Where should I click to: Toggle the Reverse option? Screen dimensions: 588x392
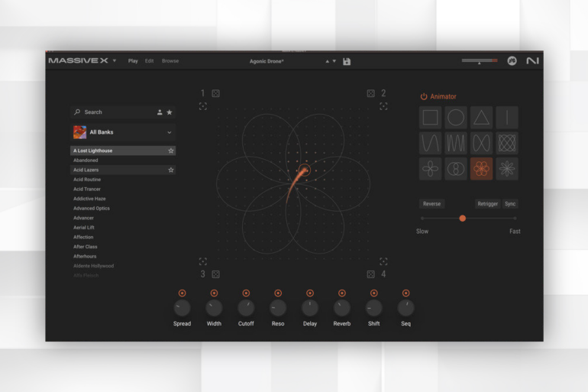tap(431, 204)
